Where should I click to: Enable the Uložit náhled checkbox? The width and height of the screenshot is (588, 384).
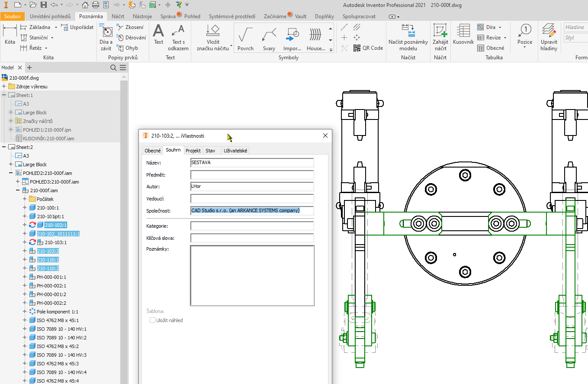click(152, 320)
